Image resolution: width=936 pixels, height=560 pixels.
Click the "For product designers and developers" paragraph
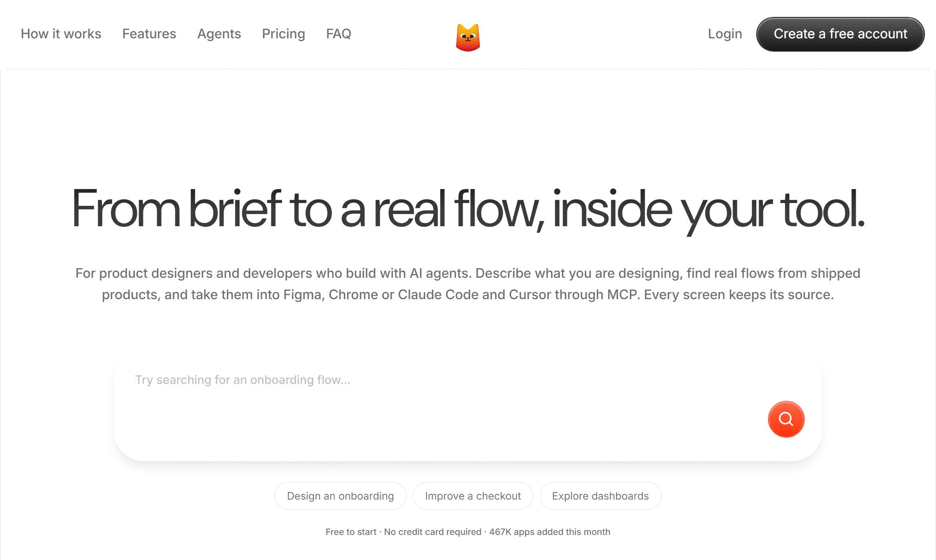pyautogui.click(x=468, y=284)
